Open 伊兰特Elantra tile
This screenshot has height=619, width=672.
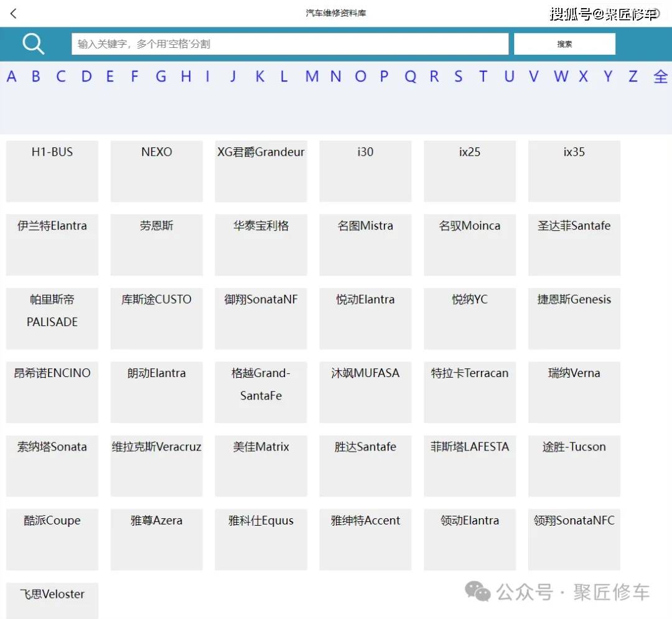coord(52,245)
